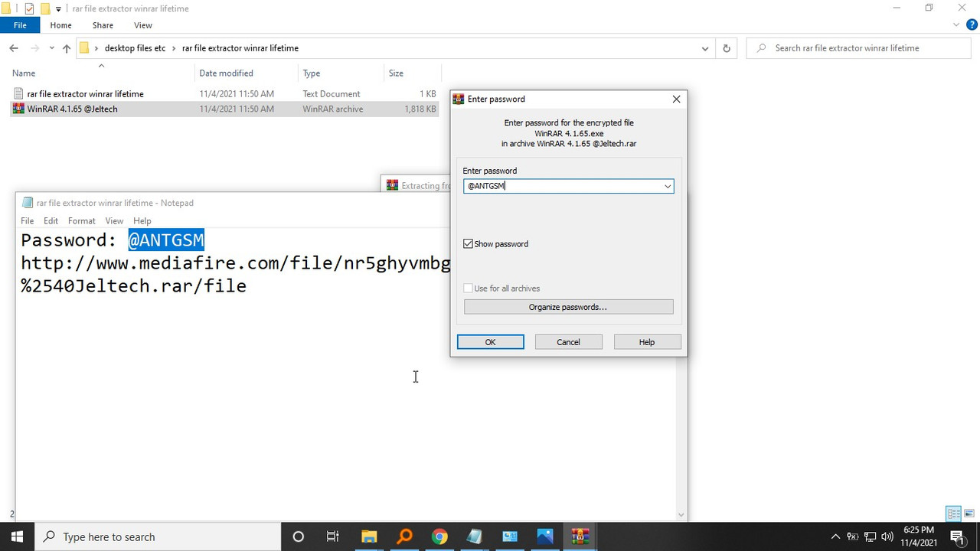Open File Explorer from the taskbar
The width and height of the screenshot is (980, 551).
click(x=369, y=536)
